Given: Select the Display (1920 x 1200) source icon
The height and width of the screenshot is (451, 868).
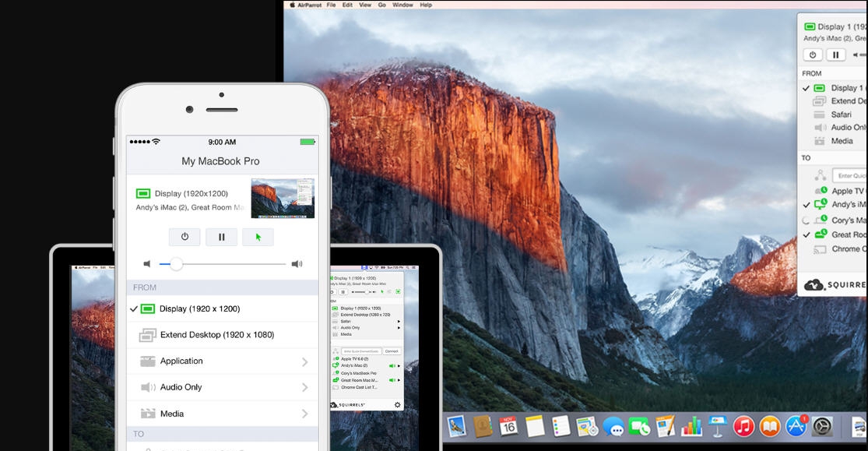Looking at the screenshot, I should click(147, 308).
